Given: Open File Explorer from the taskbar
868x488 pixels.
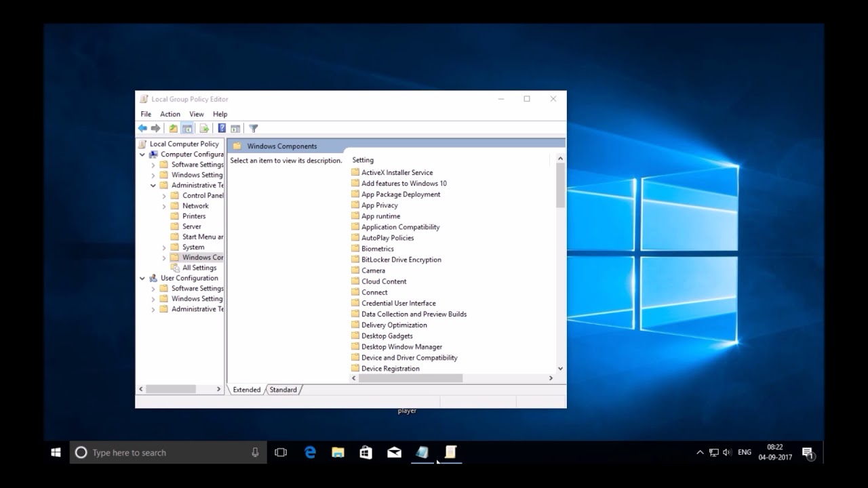Looking at the screenshot, I should 338,452.
